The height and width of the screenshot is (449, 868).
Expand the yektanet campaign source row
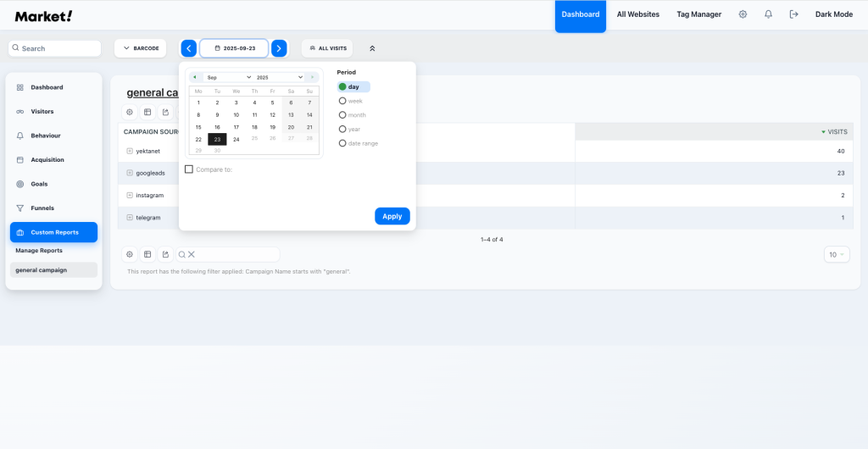point(130,151)
